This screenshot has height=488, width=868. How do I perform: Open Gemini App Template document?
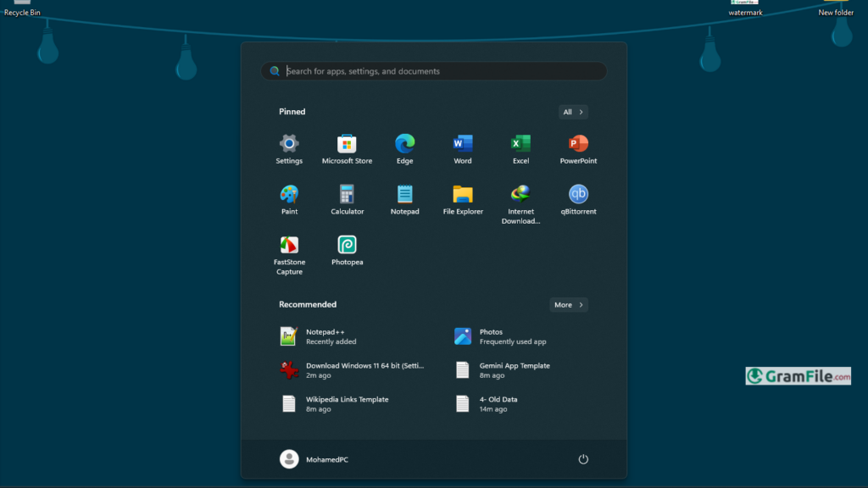pyautogui.click(x=514, y=370)
